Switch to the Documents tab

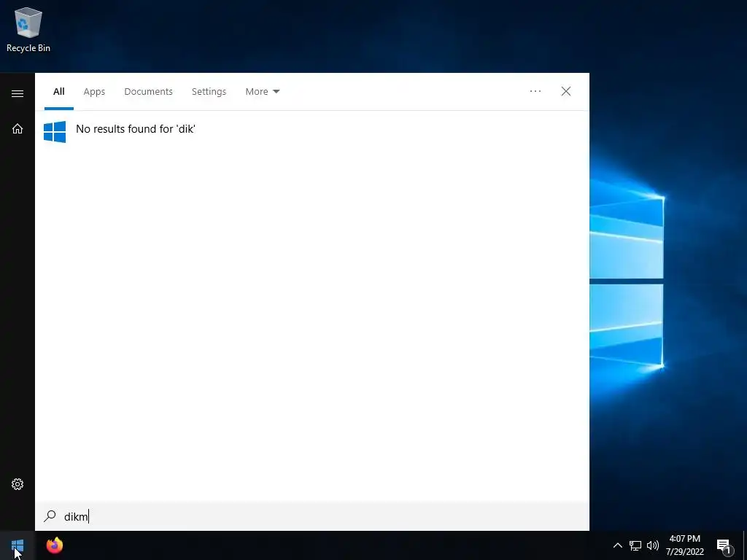click(148, 91)
